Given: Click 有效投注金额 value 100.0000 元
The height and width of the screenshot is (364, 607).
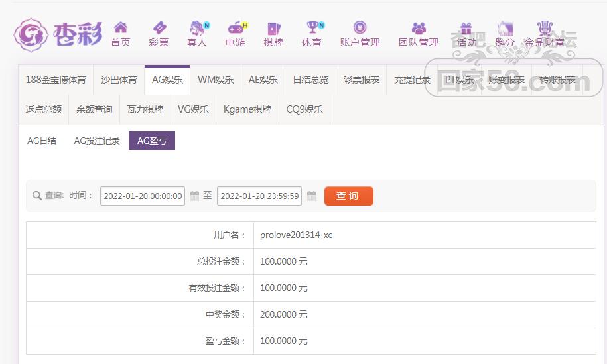Looking at the screenshot, I should [x=284, y=288].
